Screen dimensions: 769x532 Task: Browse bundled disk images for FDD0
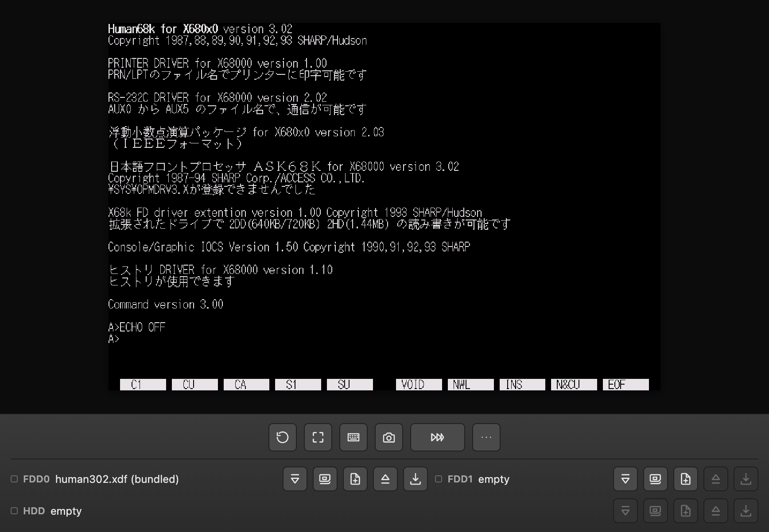click(x=325, y=479)
